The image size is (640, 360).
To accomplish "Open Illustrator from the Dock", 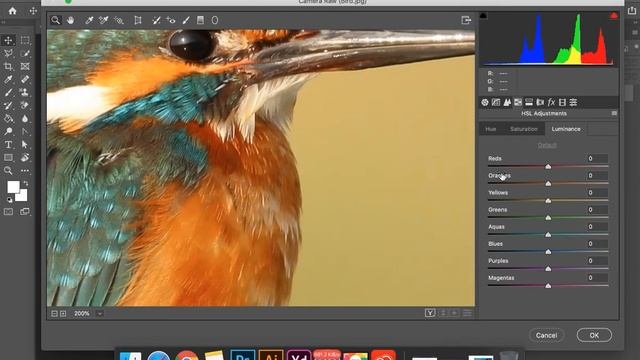I will tap(271, 356).
